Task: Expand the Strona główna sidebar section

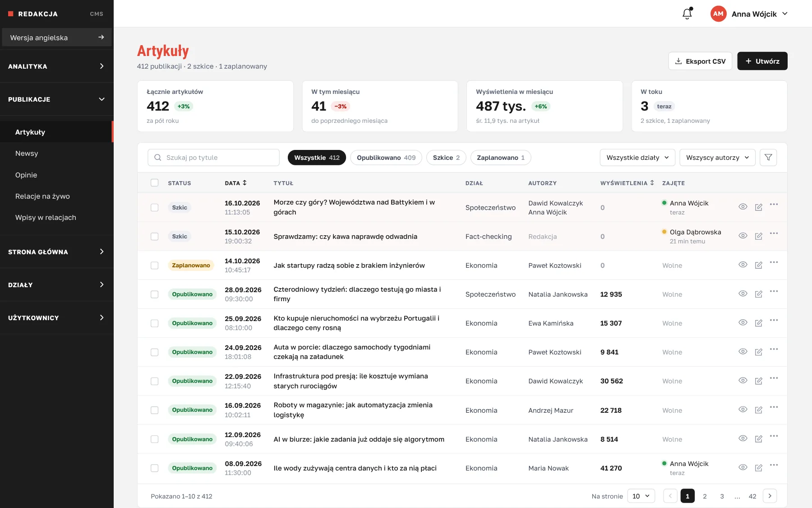Action: click(x=57, y=252)
